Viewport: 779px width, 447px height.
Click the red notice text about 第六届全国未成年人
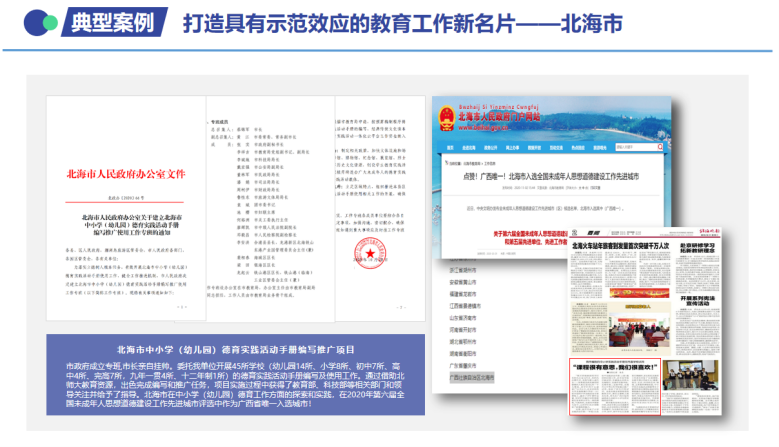pyautogui.click(x=530, y=237)
